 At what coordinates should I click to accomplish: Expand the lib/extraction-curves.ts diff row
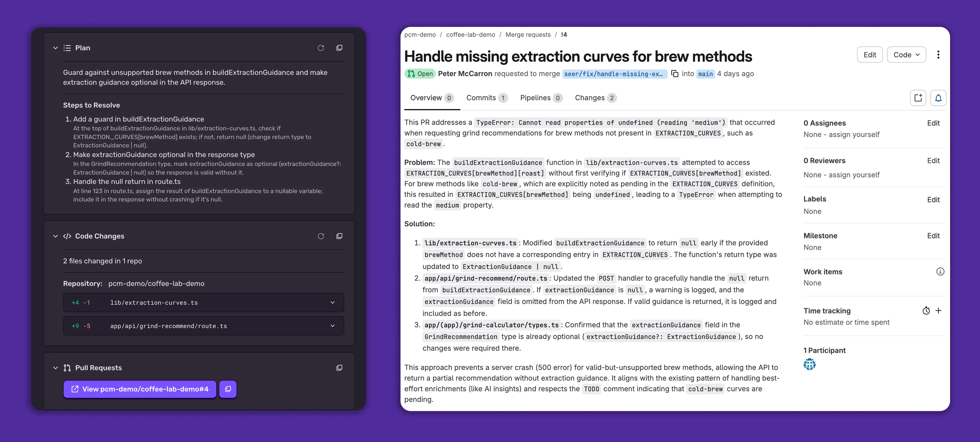(204, 303)
